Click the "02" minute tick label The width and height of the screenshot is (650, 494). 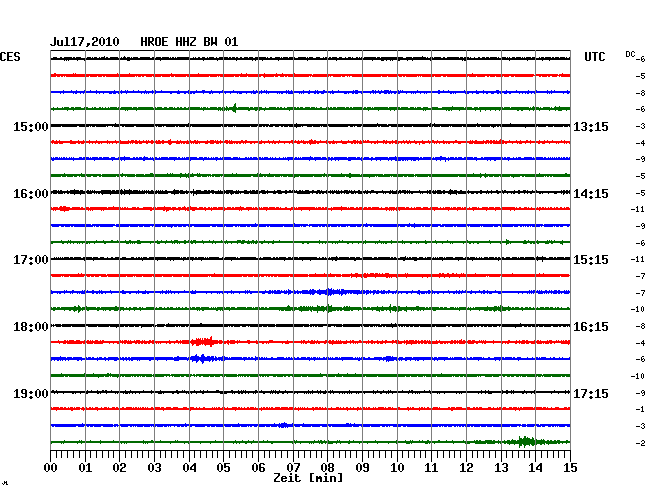point(119,468)
